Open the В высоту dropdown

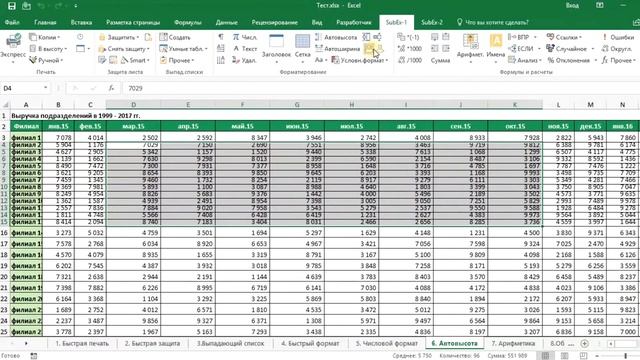[48, 49]
